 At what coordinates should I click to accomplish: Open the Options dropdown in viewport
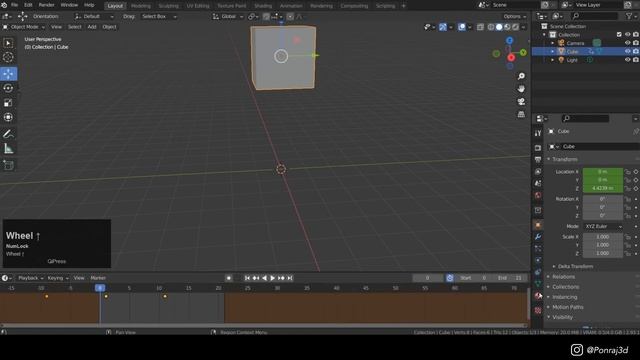pyautogui.click(x=514, y=16)
